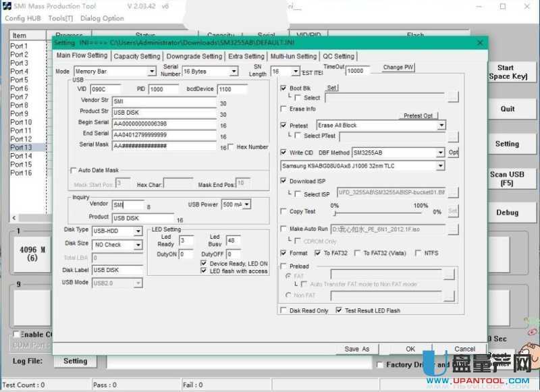Click the Set button next to Boot Blk
Screen dimensions: 540x392
click(x=331, y=88)
